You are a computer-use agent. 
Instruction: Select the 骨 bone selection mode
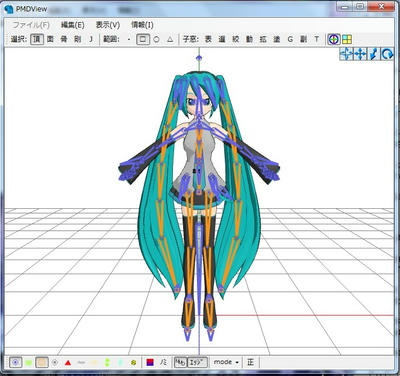(x=64, y=39)
